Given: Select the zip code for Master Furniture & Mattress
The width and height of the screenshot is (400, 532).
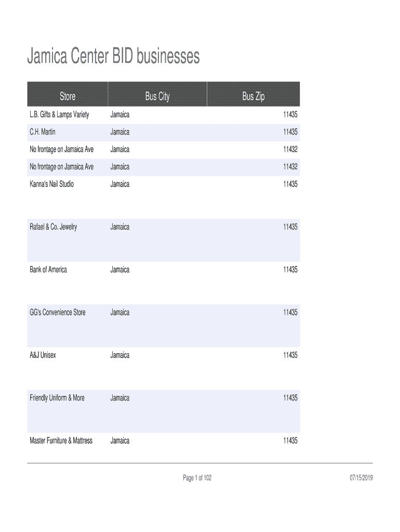Looking at the screenshot, I should pyautogui.click(x=290, y=441).
